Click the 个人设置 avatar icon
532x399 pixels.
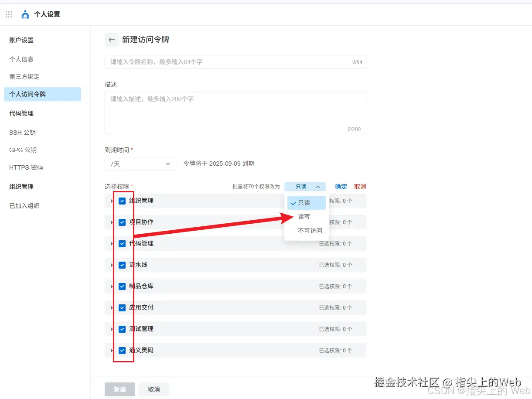(x=25, y=14)
